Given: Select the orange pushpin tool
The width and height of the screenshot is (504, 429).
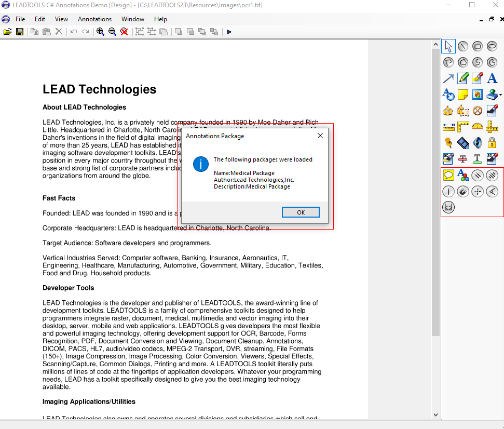Looking at the screenshot, I should (x=448, y=143).
